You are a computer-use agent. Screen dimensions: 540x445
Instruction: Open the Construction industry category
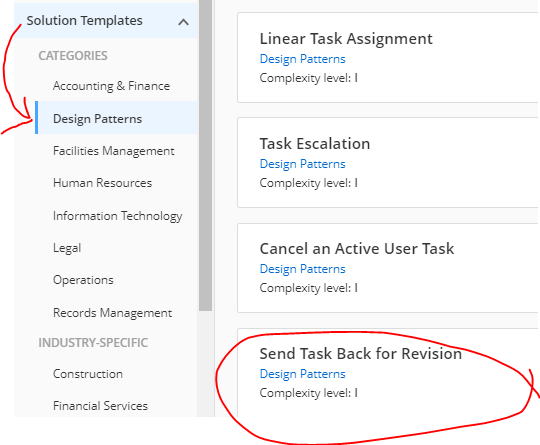tap(88, 374)
